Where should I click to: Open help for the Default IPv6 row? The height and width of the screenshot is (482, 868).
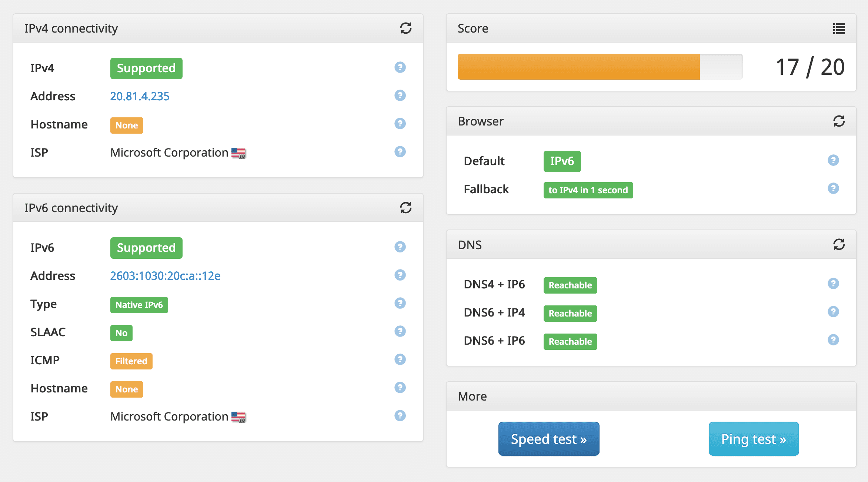point(833,160)
